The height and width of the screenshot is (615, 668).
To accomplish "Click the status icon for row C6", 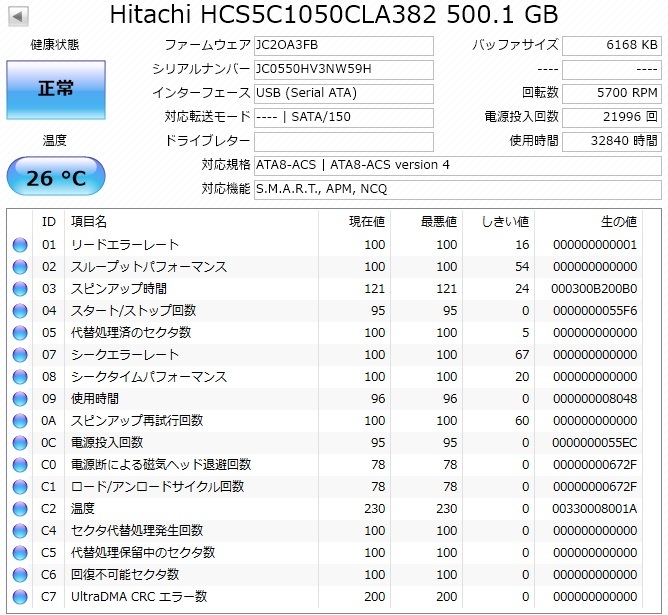I will tap(20, 575).
